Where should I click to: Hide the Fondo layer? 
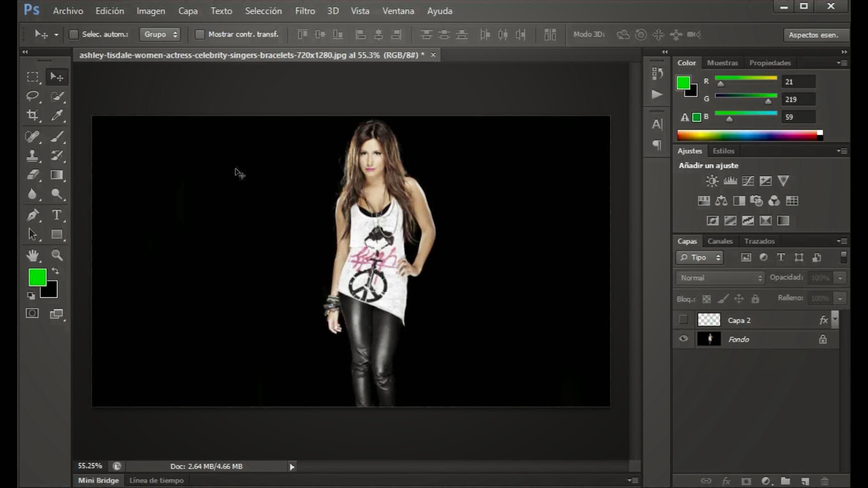[683, 339]
